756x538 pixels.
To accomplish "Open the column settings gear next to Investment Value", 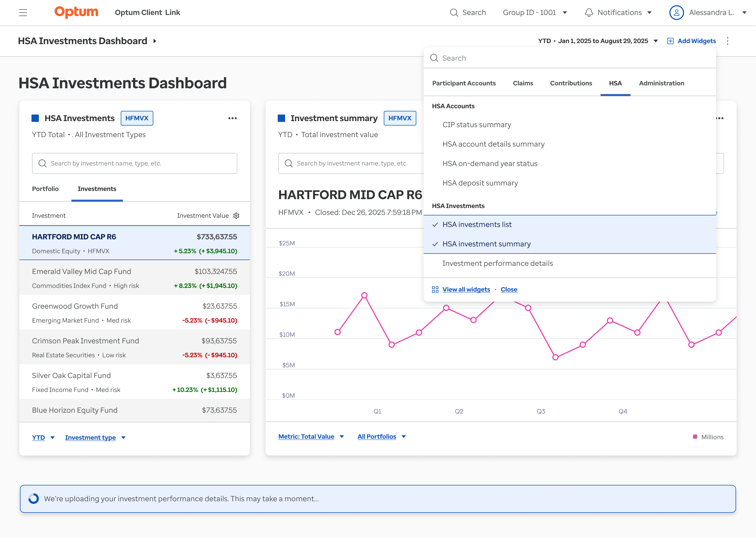I will [236, 216].
